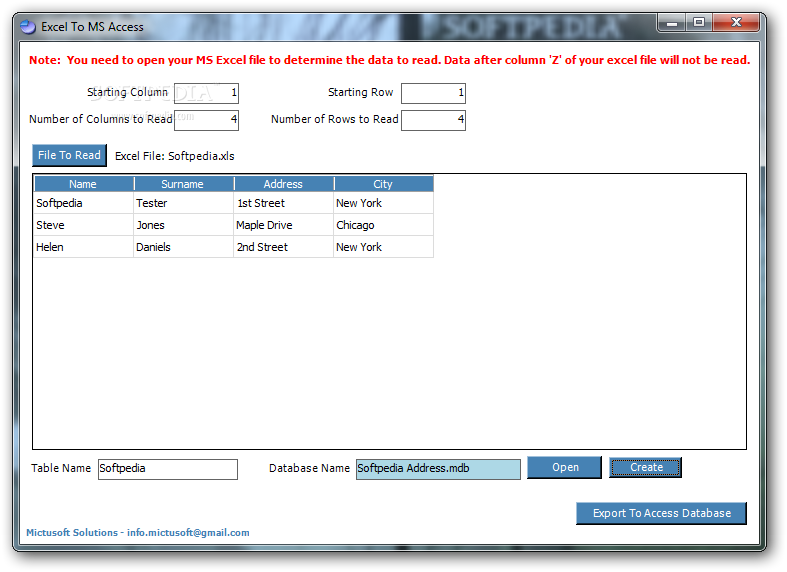Click the Mictusoft Solutions email text
Image resolution: width=787 pixels, height=572 pixels.
point(138,532)
